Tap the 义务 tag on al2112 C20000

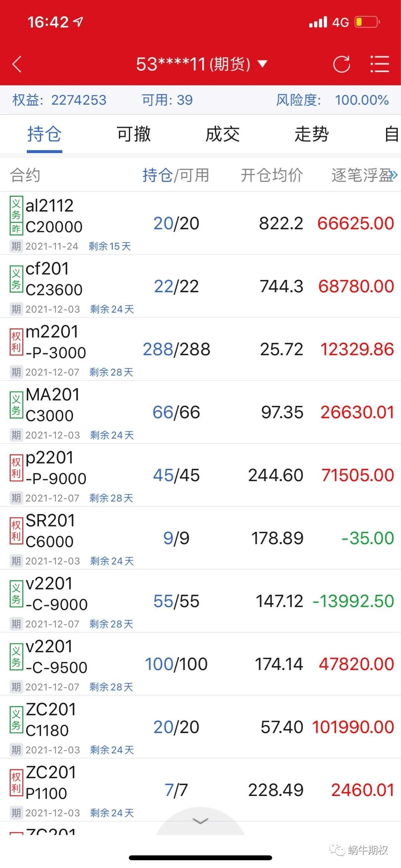coord(16,209)
